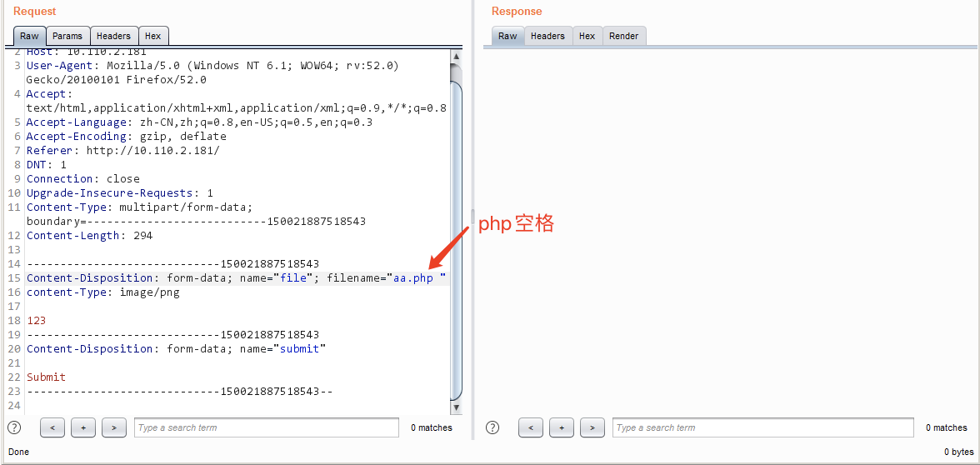Open the Request panel help icon
This screenshot has width=980, height=465.
tap(13, 427)
